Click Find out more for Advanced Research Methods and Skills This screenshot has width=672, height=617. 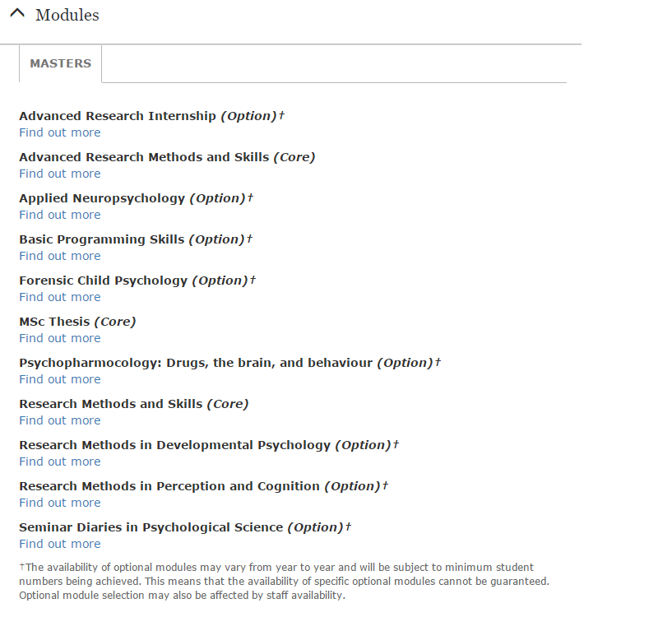pos(60,174)
